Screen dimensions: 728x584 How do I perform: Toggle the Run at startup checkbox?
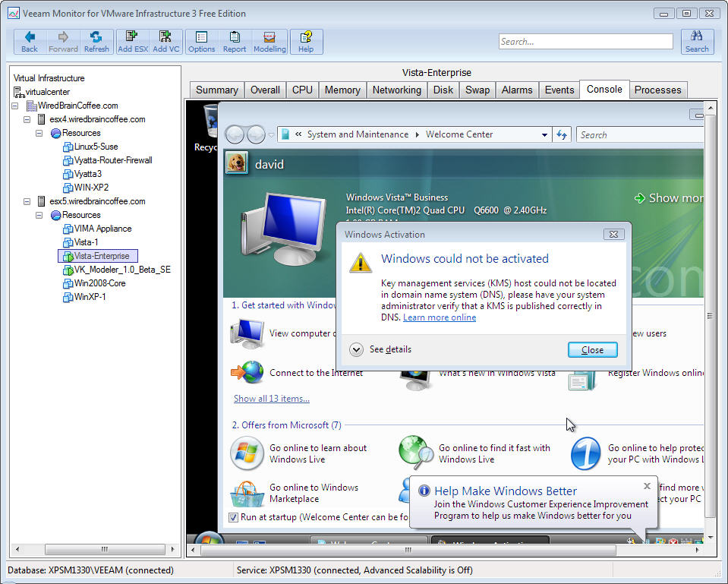click(234, 517)
